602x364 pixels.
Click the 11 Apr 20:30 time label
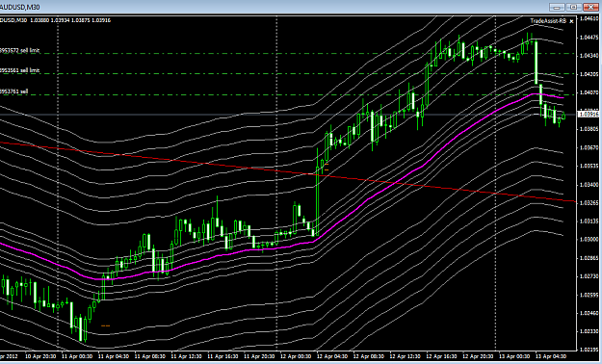[x=259, y=356]
